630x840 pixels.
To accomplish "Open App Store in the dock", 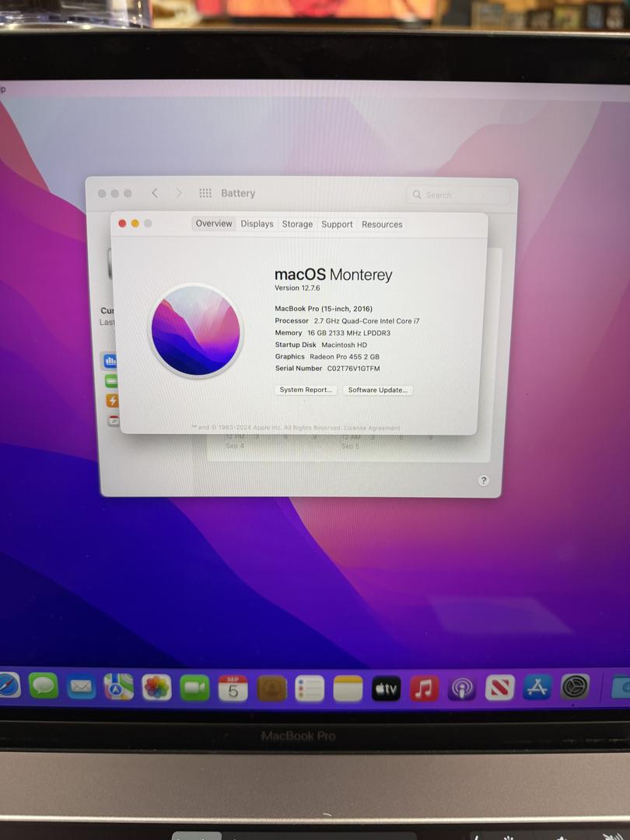I will pos(537,688).
